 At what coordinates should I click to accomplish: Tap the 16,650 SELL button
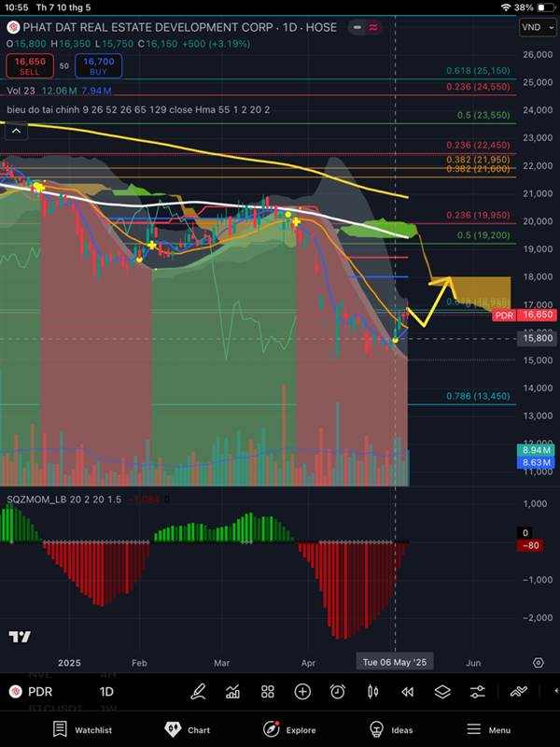pyautogui.click(x=30, y=65)
